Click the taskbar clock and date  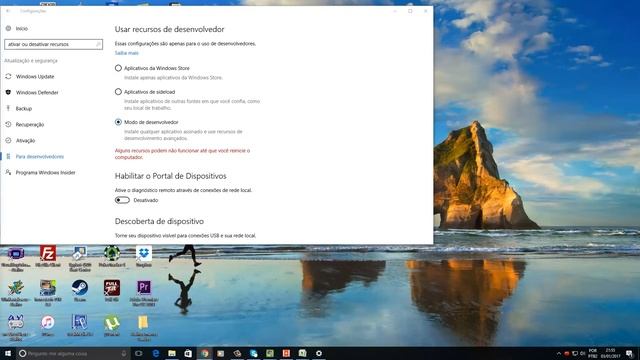coord(610,353)
